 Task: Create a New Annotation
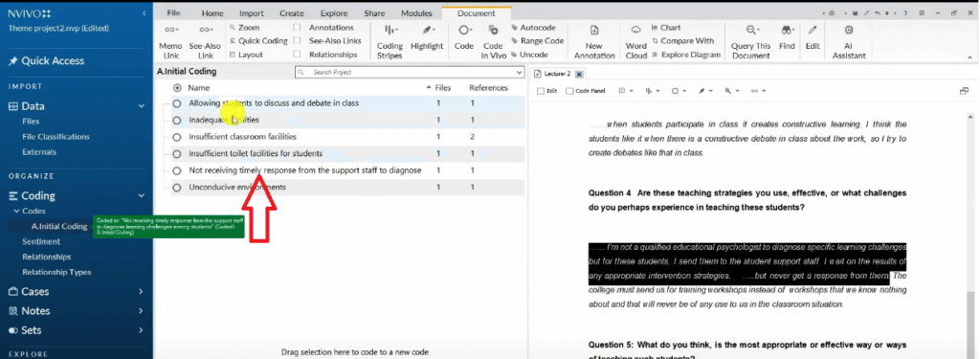click(594, 41)
